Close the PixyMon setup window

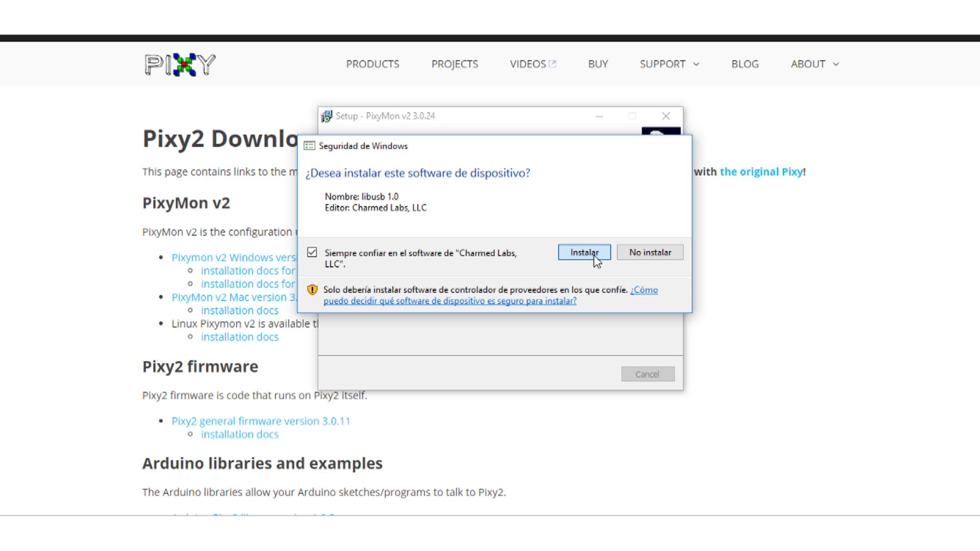[x=666, y=116]
